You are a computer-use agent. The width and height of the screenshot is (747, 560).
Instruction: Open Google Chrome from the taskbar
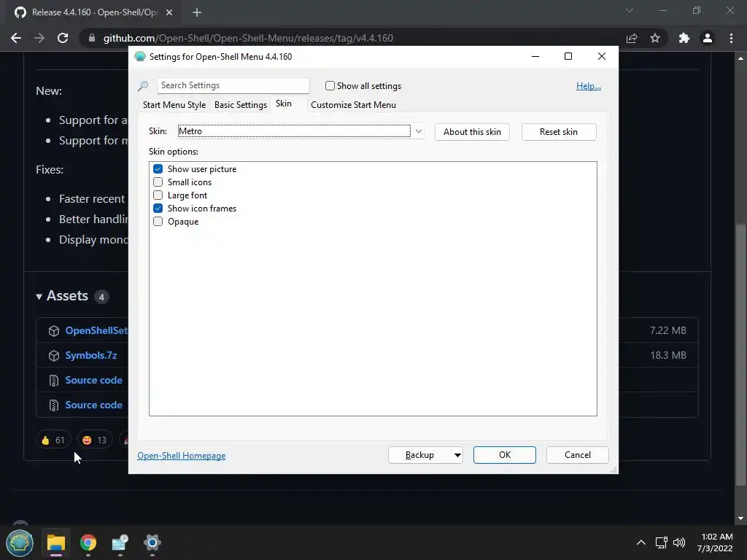click(88, 542)
